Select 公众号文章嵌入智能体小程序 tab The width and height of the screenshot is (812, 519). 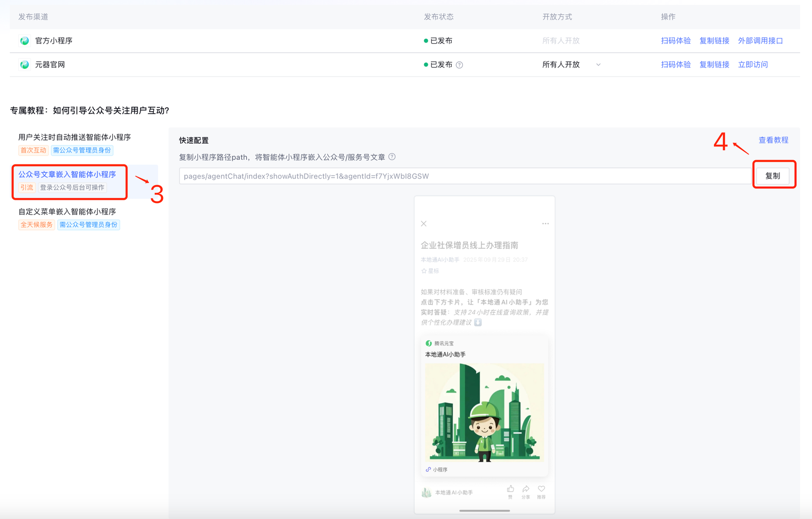tap(67, 175)
